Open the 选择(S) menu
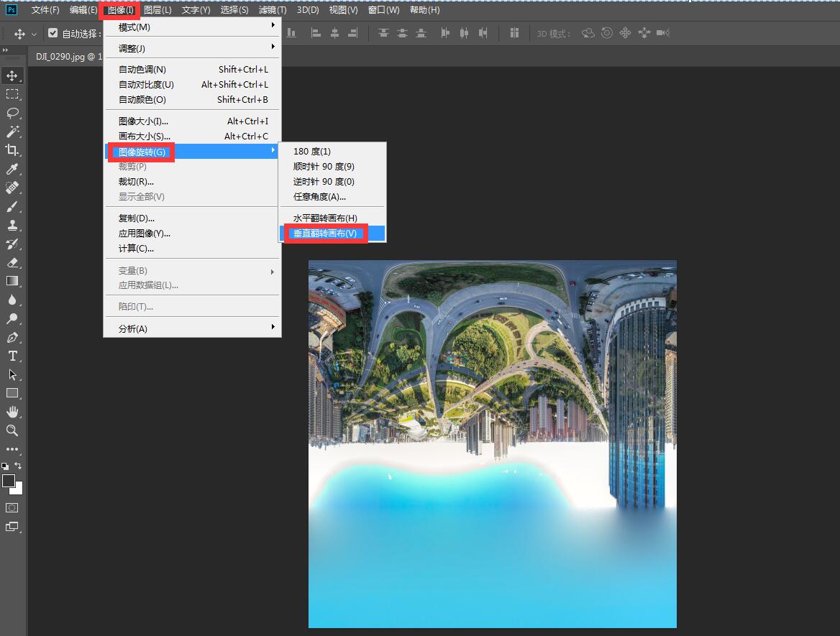 click(234, 9)
